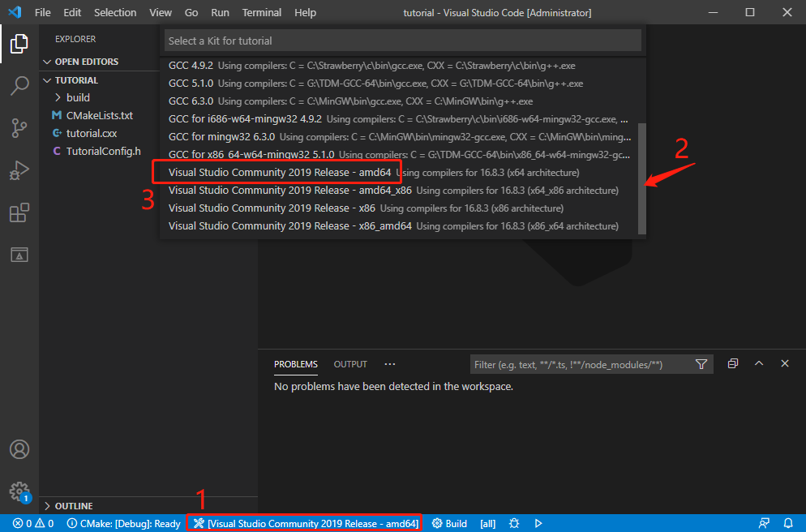806x532 pixels.
Task: Select Visual Studio Community 2019 Release - amd64 kit
Action: pyautogui.click(x=399, y=173)
